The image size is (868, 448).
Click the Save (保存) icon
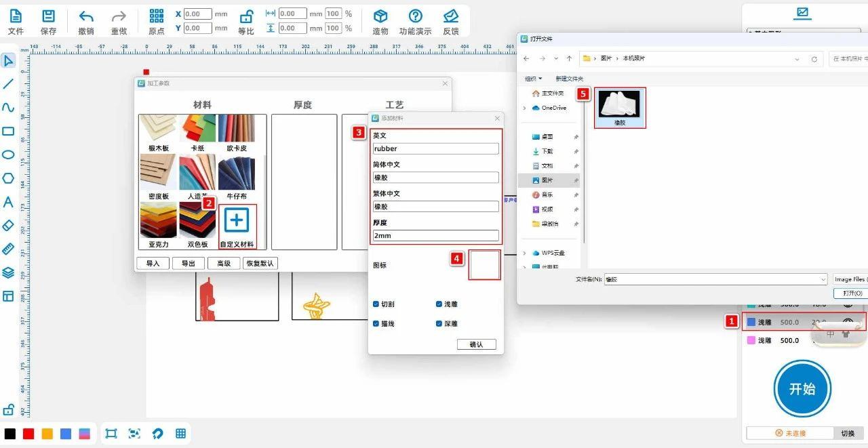tap(48, 16)
